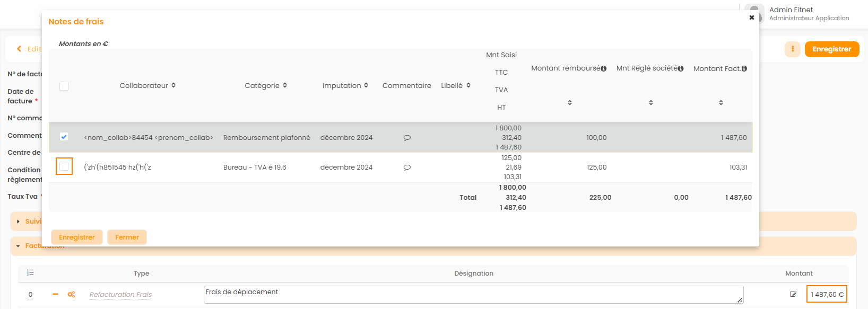Viewport: 868px width, 309px height.
Task: Click the orange minus icon on invoice line
Action: [x=55, y=294]
